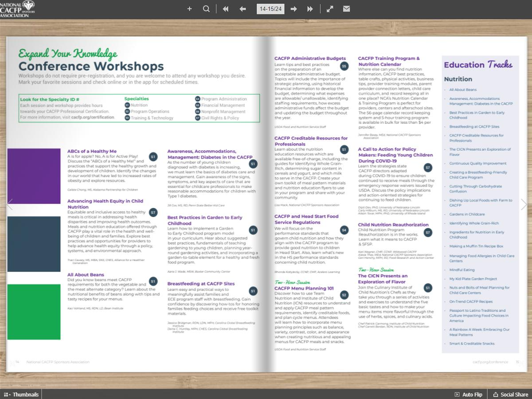Click the S4 badge beside Head Start Regulations
The height and width of the screenshot is (399, 532).
pos(344,230)
